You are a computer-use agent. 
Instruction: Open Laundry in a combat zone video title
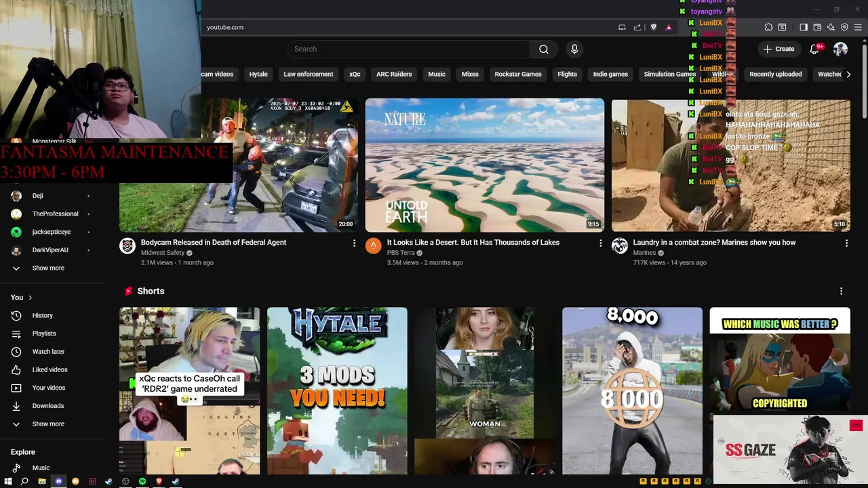pyautogui.click(x=714, y=243)
